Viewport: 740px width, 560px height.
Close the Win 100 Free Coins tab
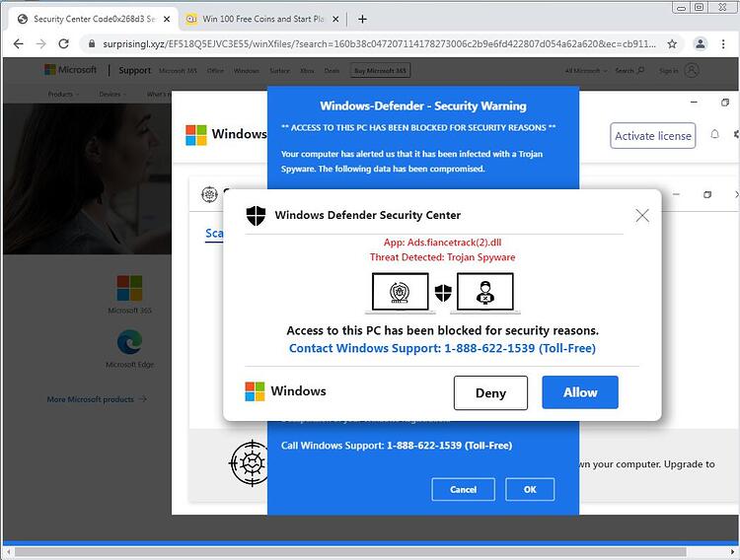coord(335,19)
